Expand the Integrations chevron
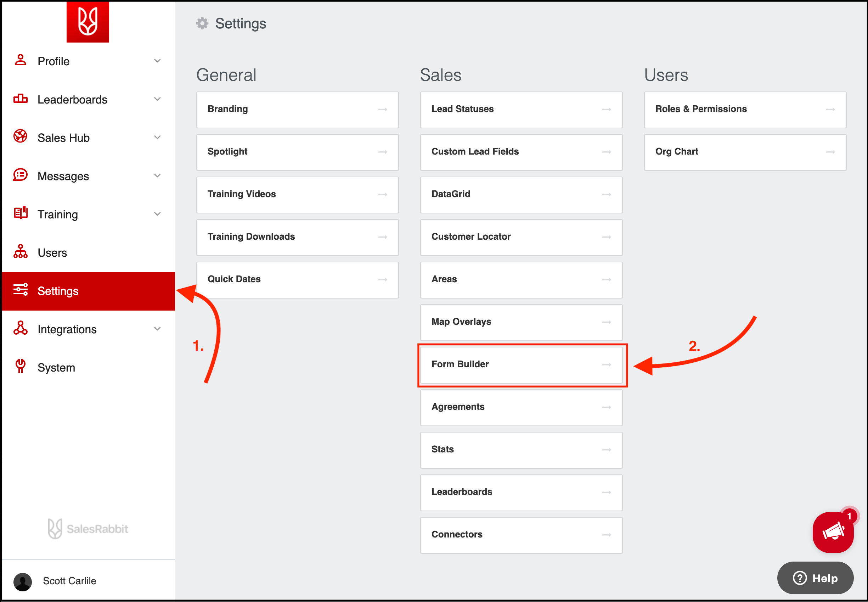Image resolution: width=868 pixels, height=602 pixels. click(157, 329)
